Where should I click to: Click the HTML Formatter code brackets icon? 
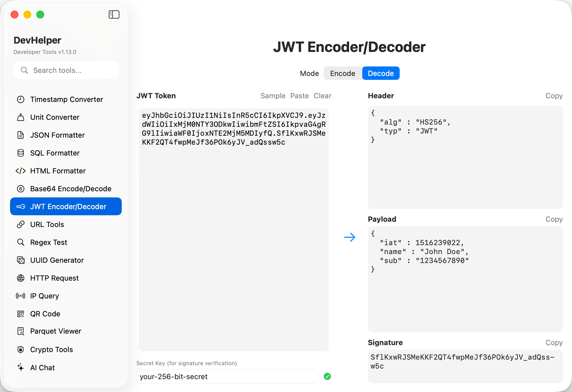pyautogui.click(x=21, y=171)
